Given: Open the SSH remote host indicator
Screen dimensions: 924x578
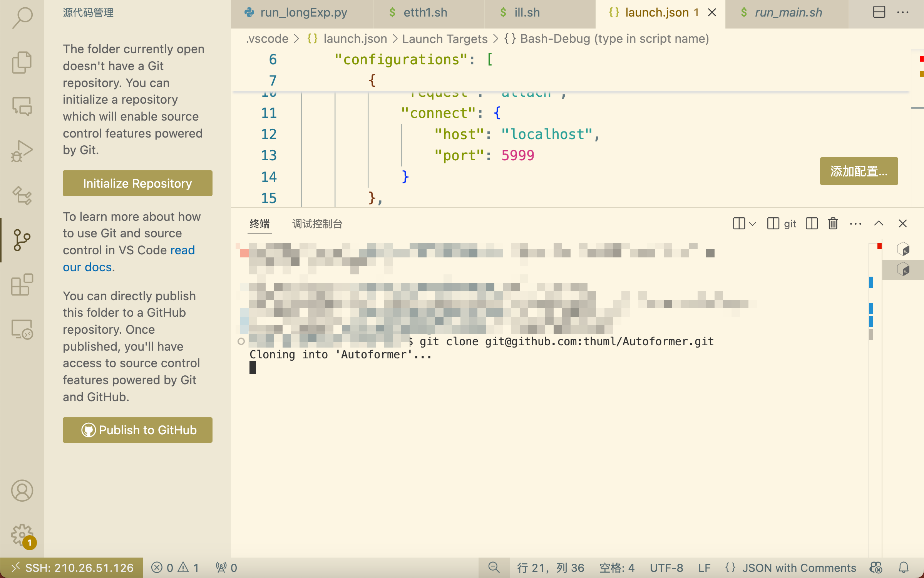Looking at the screenshot, I should (x=72, y=568).
